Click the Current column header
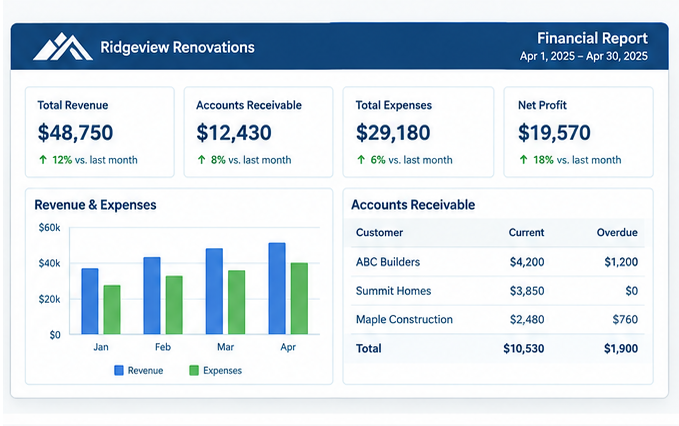Screen dimensions: 679x426 [526, 232]
